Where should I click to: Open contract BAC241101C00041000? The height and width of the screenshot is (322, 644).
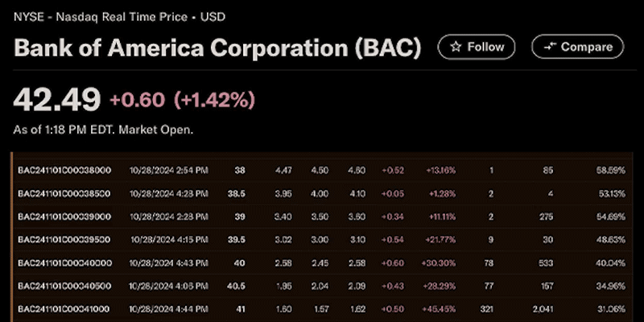64,309
